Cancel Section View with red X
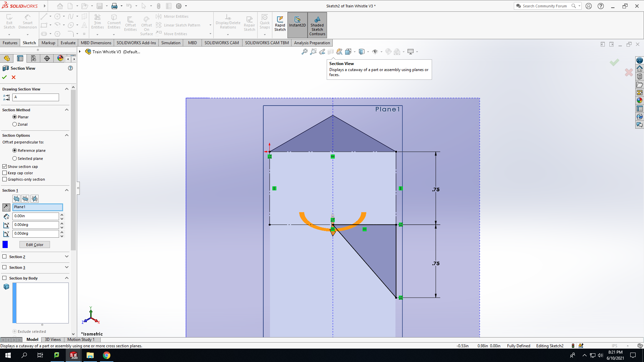 14,77
